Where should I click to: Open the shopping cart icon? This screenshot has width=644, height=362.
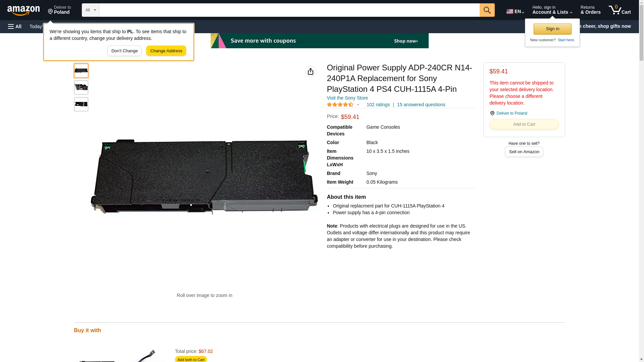coord(619,10)
